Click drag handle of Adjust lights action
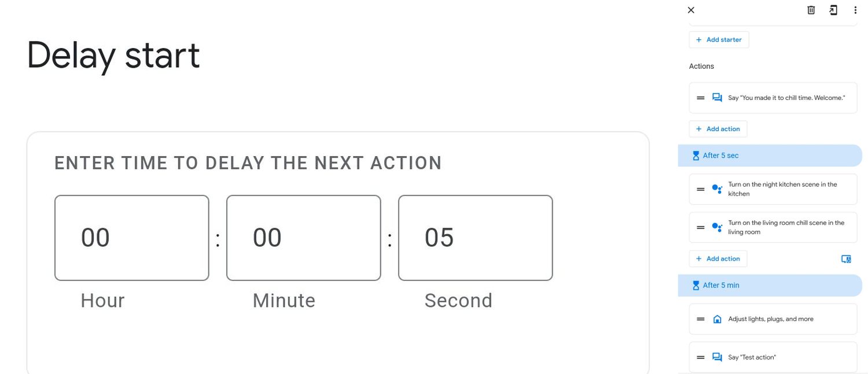 point(701,319)
